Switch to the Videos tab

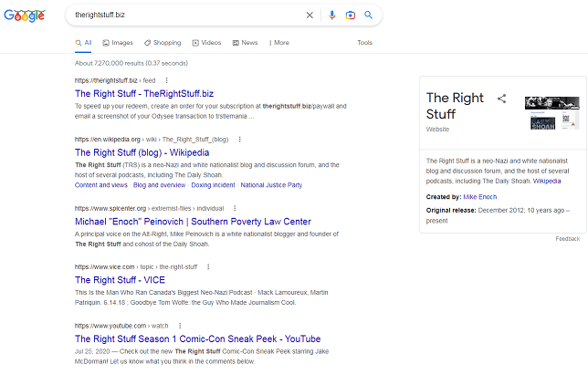click(206, 43)
